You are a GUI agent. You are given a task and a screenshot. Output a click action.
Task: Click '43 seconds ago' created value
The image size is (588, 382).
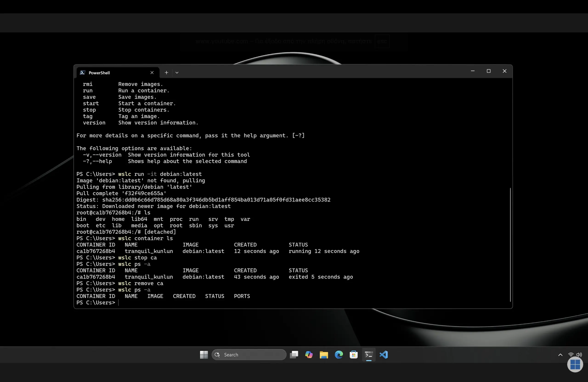(x=257, y=277)
